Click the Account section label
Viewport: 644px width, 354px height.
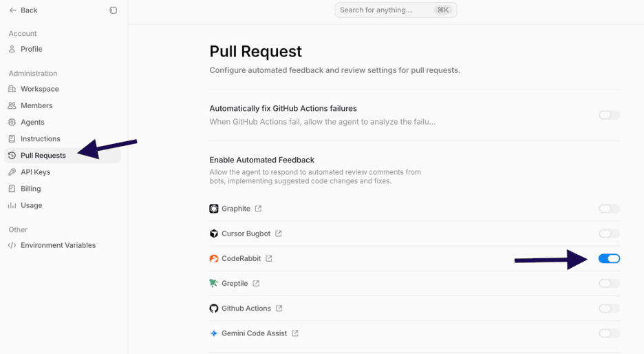23,34
